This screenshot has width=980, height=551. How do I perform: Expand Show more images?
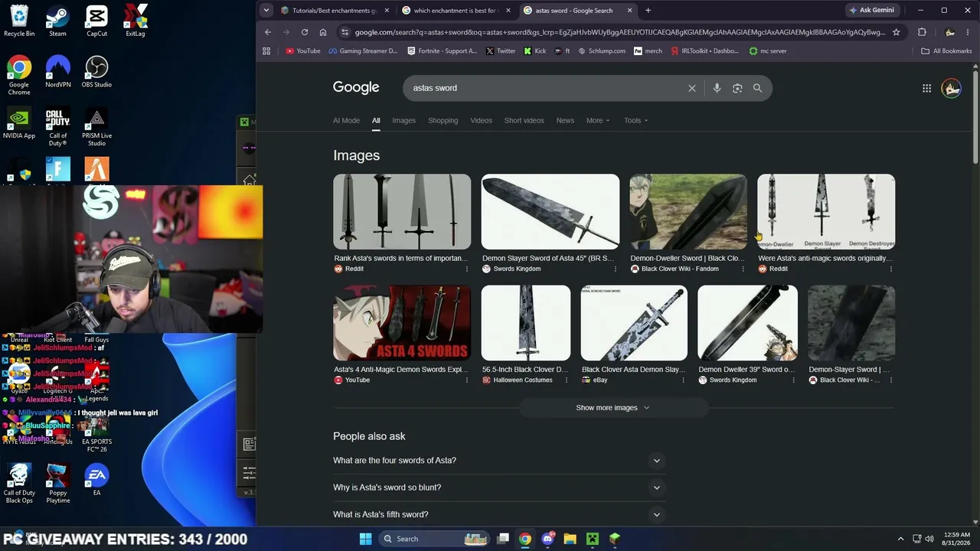click(612, 408)
